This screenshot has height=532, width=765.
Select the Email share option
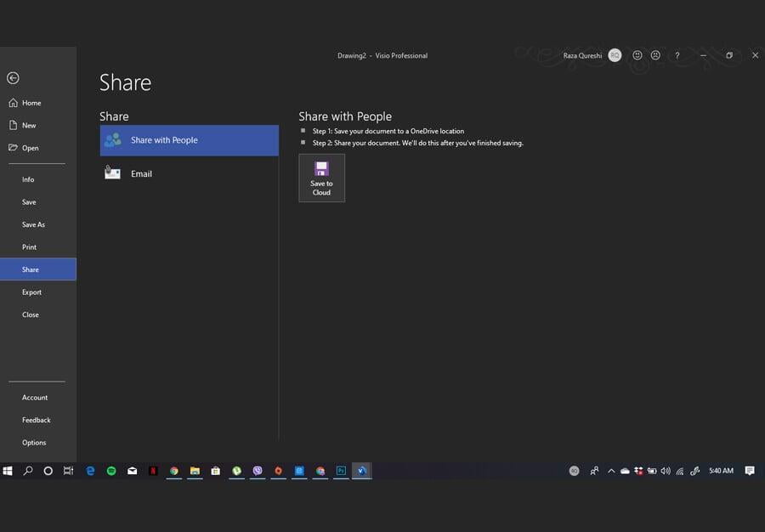tap(190, 173)
